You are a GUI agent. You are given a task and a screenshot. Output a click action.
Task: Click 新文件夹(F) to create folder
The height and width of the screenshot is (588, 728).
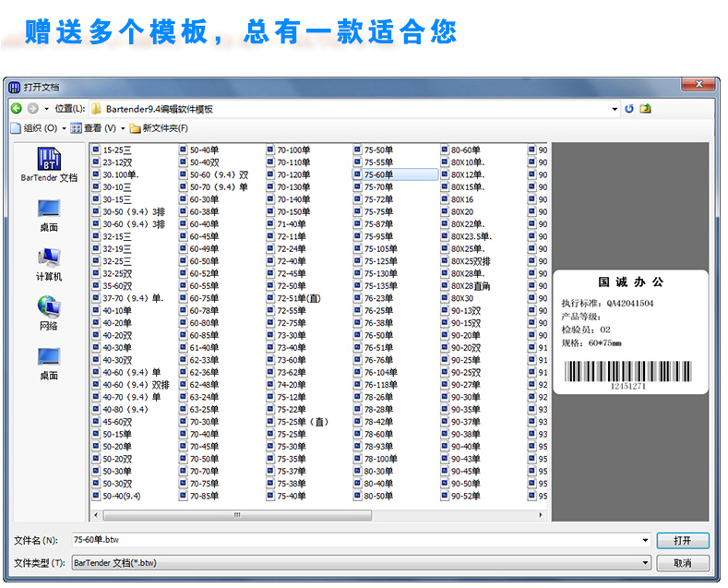tap(159, 127)
